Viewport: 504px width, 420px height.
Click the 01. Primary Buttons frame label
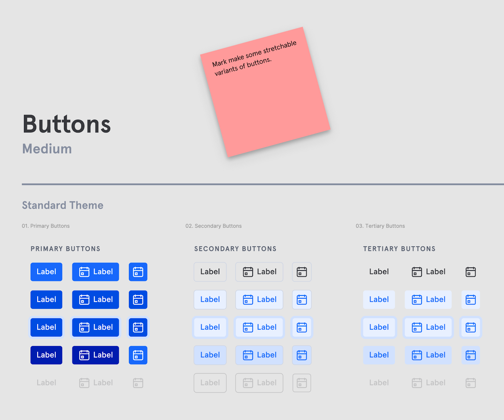46,226
